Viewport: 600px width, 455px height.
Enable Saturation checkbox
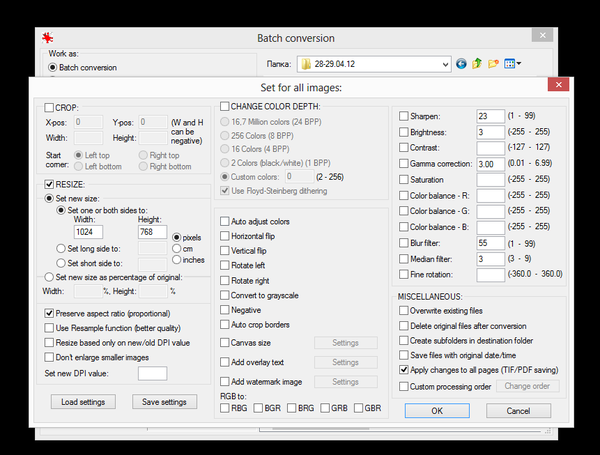pyautogui.click(x=404, y=179)
